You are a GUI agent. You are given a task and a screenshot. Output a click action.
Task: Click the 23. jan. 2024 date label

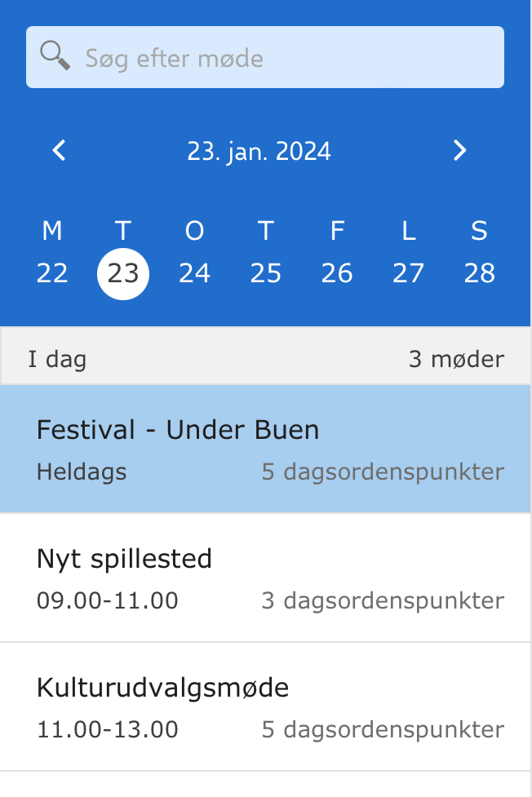259,151
